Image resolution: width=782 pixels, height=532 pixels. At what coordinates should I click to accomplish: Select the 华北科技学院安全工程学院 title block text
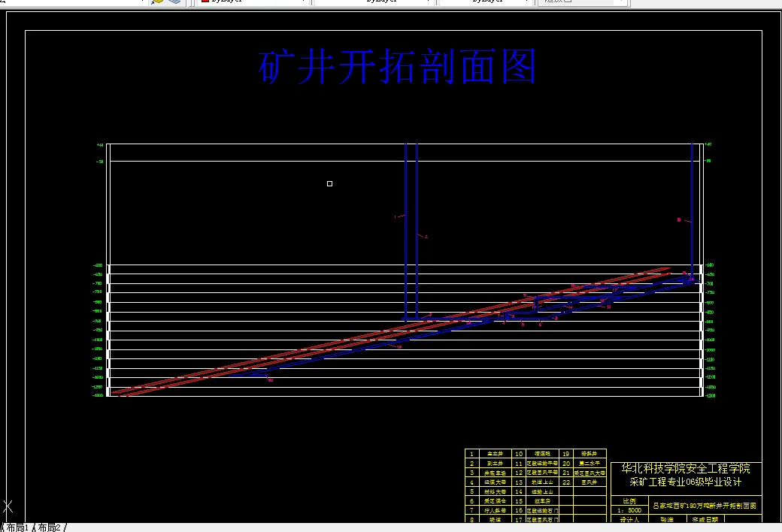[x=686, y=469]
